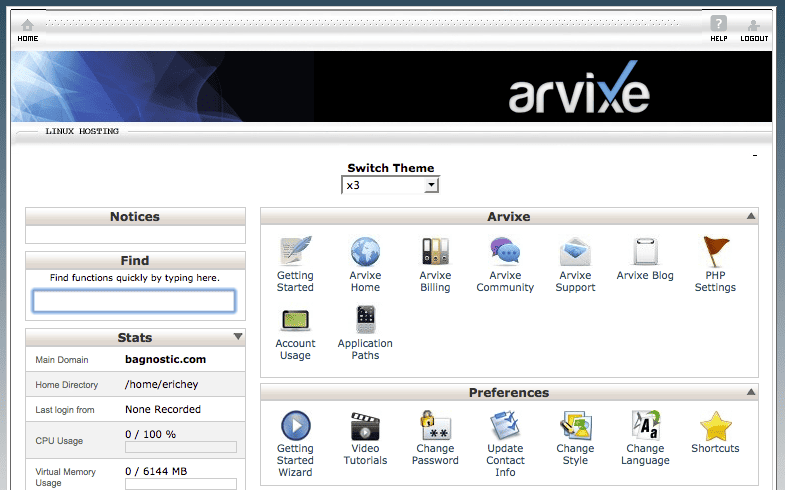The width and height of the screenshot is (785, 490).
Task: Click the Arvixe Home globe icon
Action: tap(365, 252)
